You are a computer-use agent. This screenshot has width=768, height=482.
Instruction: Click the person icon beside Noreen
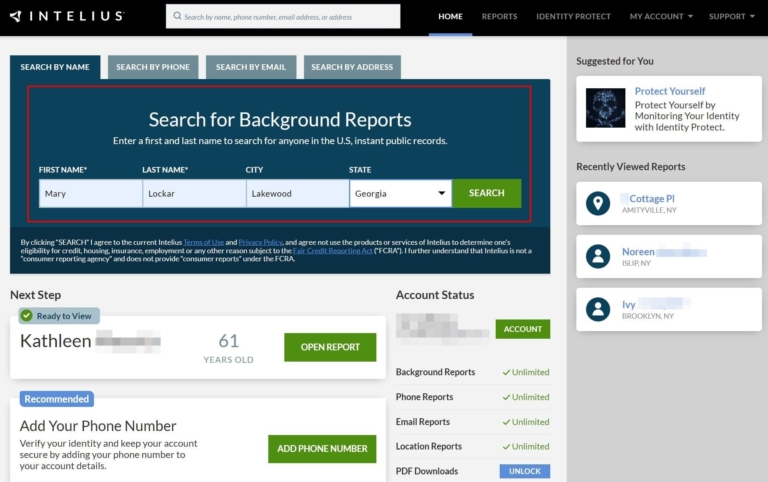click(x=598, y=256)
